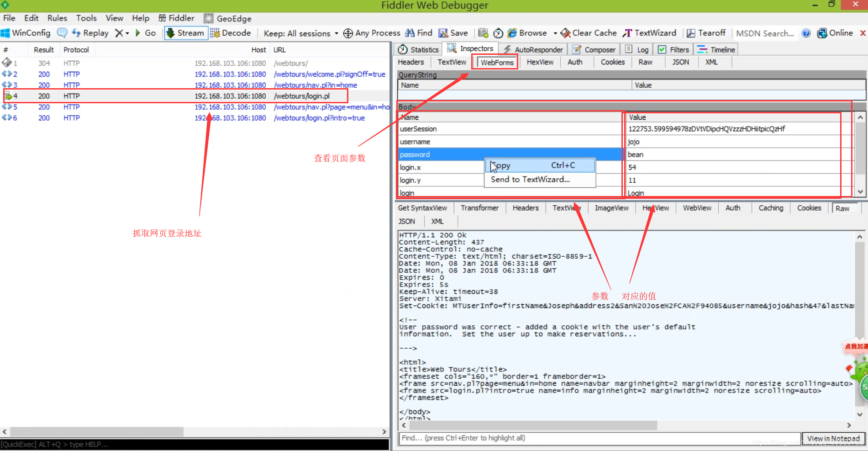The image size is (868, 451).
Task: Select the request TextView tab
Action: point(452,62)
